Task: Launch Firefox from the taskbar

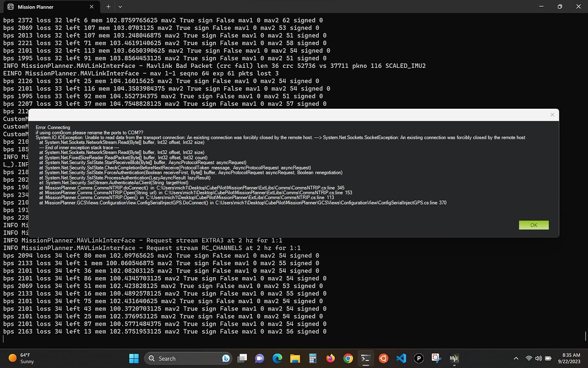Action: tap(330, 358)
